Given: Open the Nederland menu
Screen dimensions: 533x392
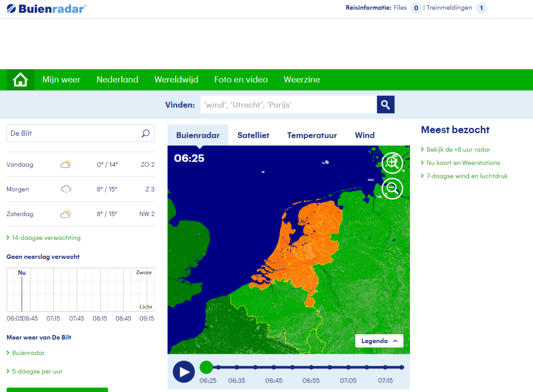Looking at the screenshot, I should [x=117, y=80].
